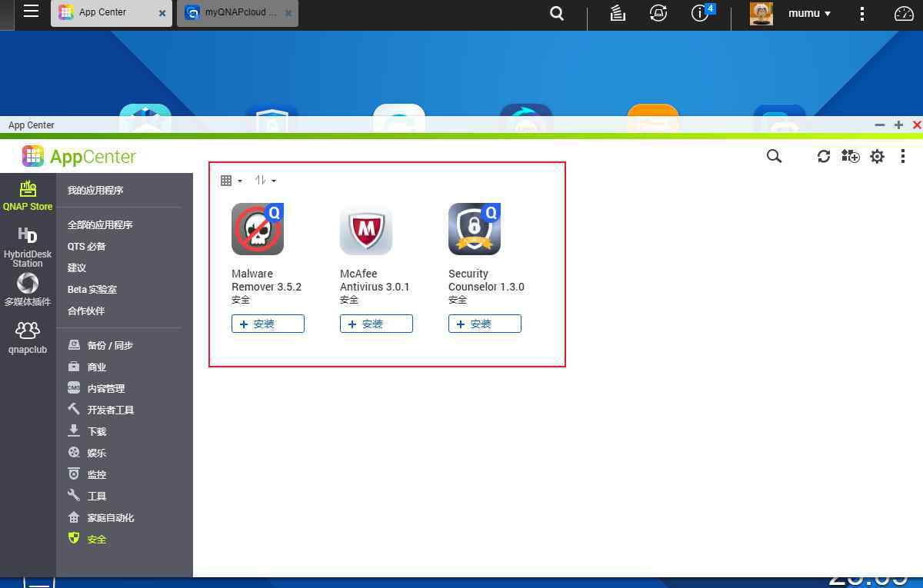Open 开发者工具 category
Image resolution: width=923 pixels, height=588 pixels.
[101, 410]
